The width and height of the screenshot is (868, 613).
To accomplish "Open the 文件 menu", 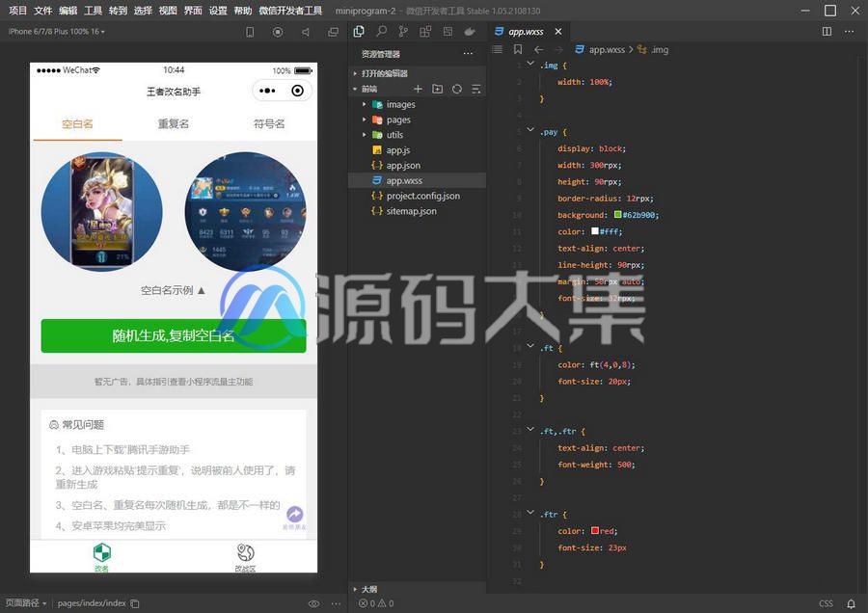I will [x=42, y=11].
